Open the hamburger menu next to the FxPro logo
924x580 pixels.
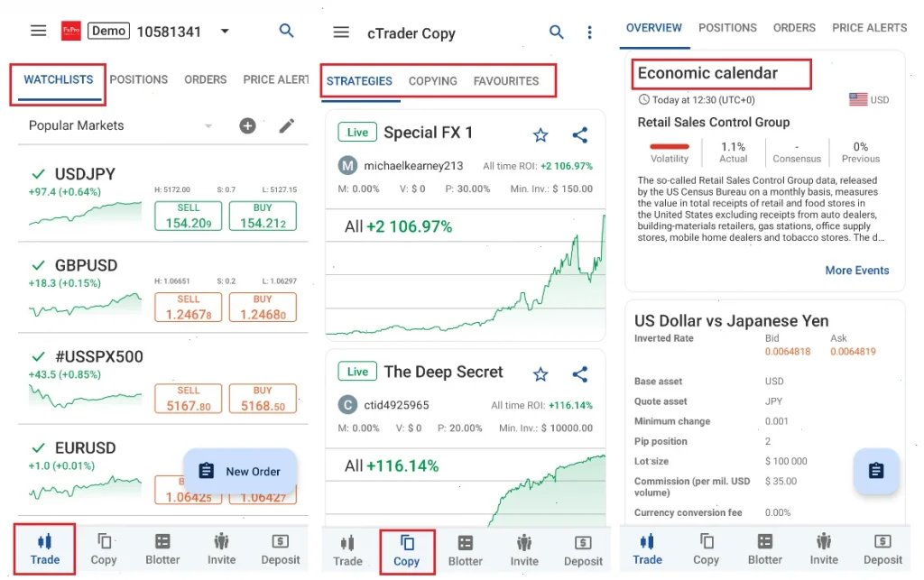tap(37, 30)
